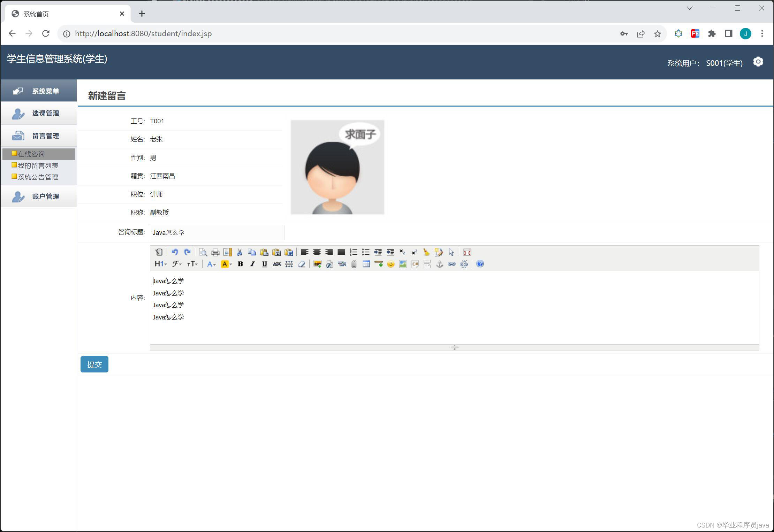The width and height of the screenshot is (774, 532).
Task: Toggle underline formatting
Action: 265,264
